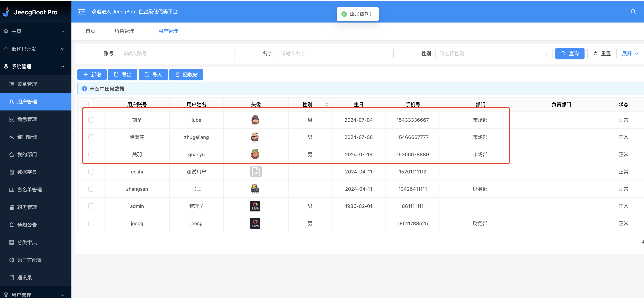Image resolution: width=644 pixels, height=298 pixels.
Task: Switch to the 角色管理 tab
Action: click(x=124, y=31)
